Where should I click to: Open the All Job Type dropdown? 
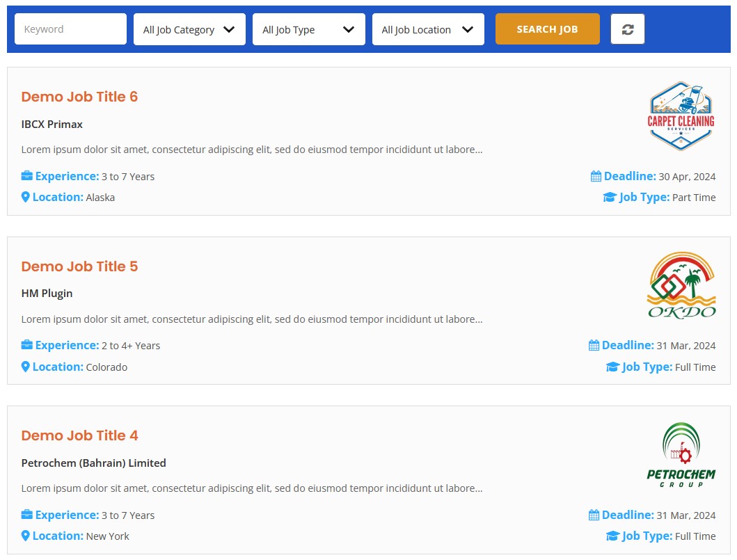pyautogui.click(x=309, y=29)
